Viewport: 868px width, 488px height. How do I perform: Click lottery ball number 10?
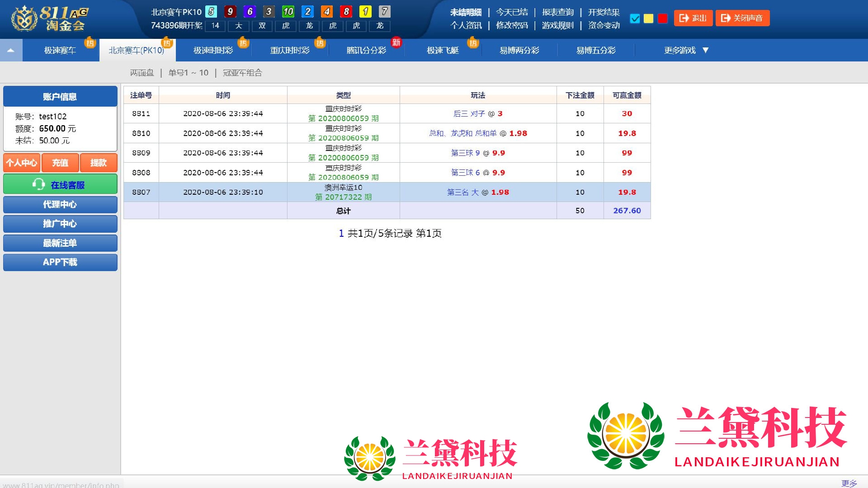pyautogui.click(x=288, y=11)
